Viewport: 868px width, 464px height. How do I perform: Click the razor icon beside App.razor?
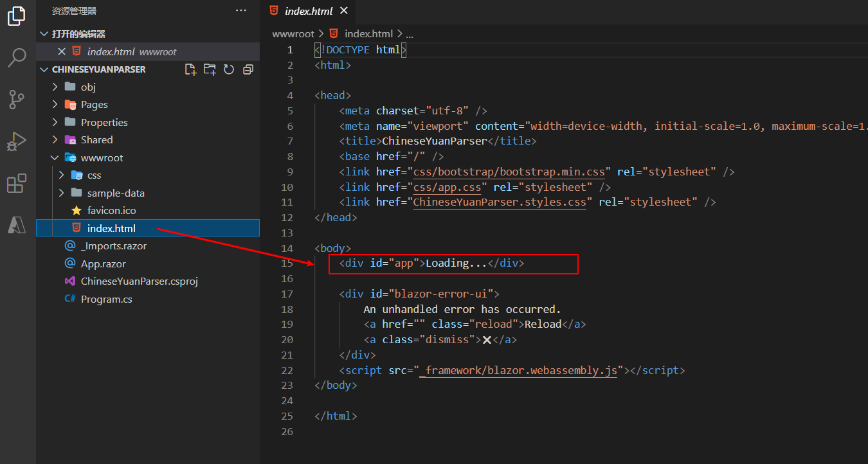coord(70,263)
